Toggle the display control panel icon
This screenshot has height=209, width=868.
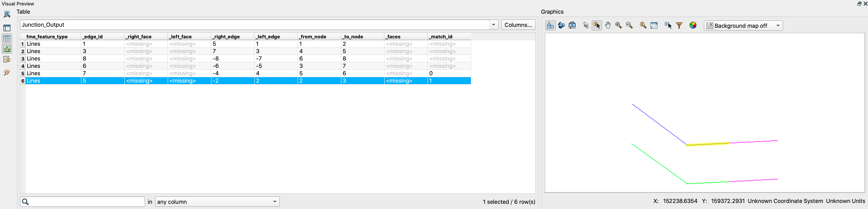click(7, 28)
